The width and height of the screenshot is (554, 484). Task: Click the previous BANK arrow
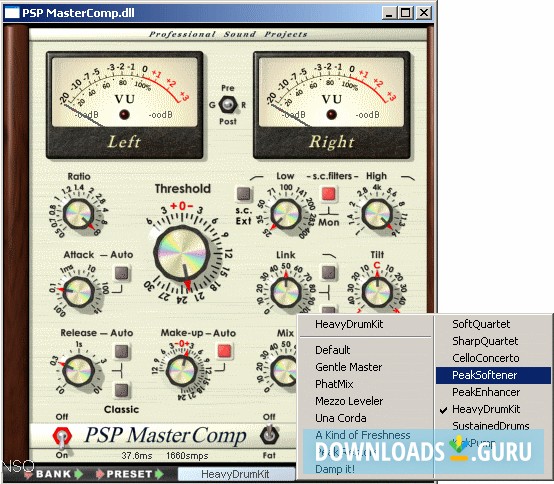point(28,474)
